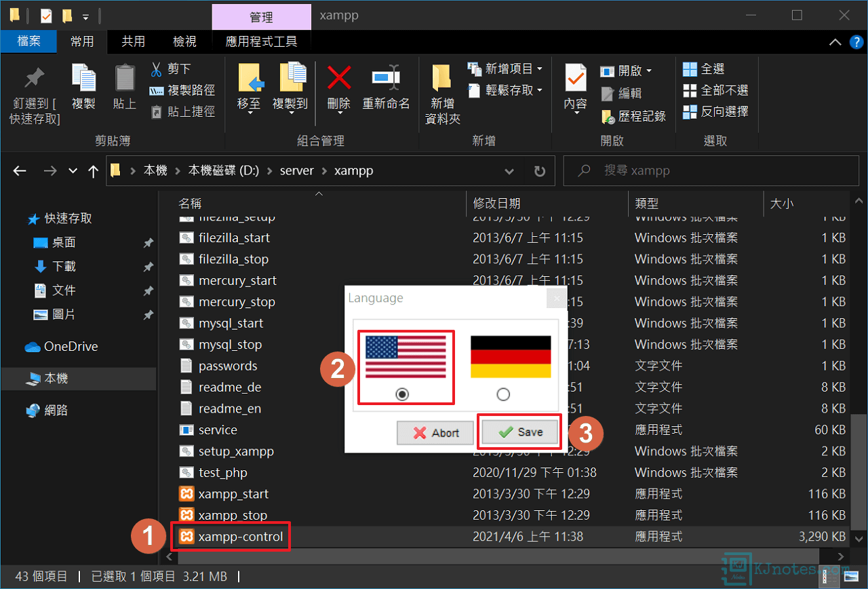Switch to the 共用 Share ribbon tab

tap(133, 41)
